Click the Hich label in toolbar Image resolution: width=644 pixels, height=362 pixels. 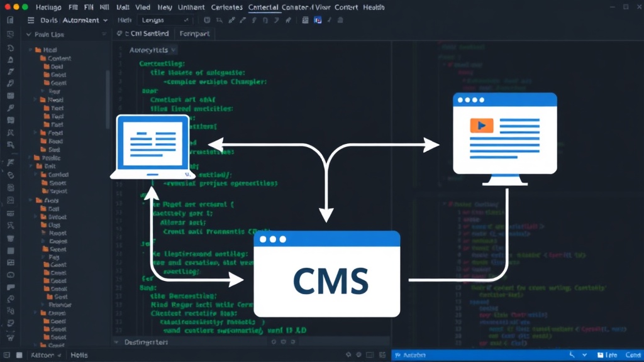[x=125, y=20]
